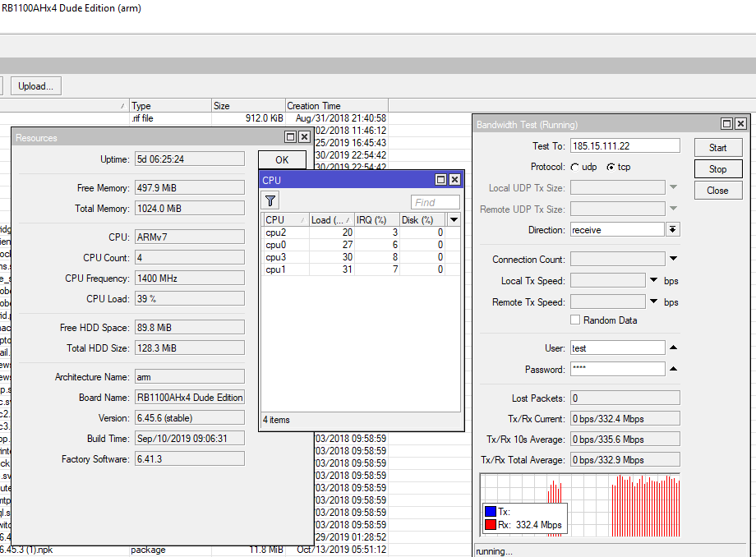Click the Start button in Bandwidth Test

(x=718, y=148)
